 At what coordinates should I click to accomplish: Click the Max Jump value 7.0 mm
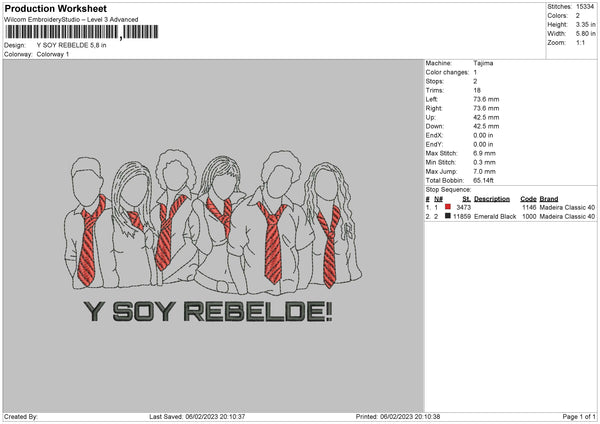(484, 171)
